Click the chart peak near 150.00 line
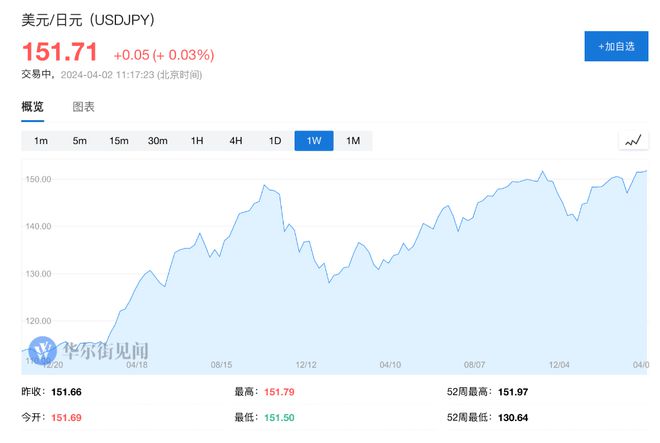 (x=543, y=172)
